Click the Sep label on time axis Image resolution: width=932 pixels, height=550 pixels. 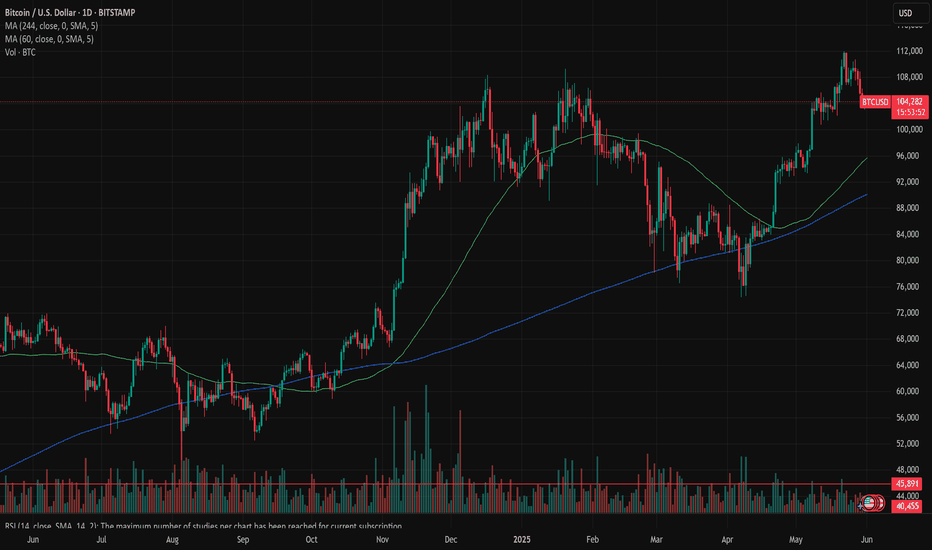pyautogui.click(x=243, y=540)
